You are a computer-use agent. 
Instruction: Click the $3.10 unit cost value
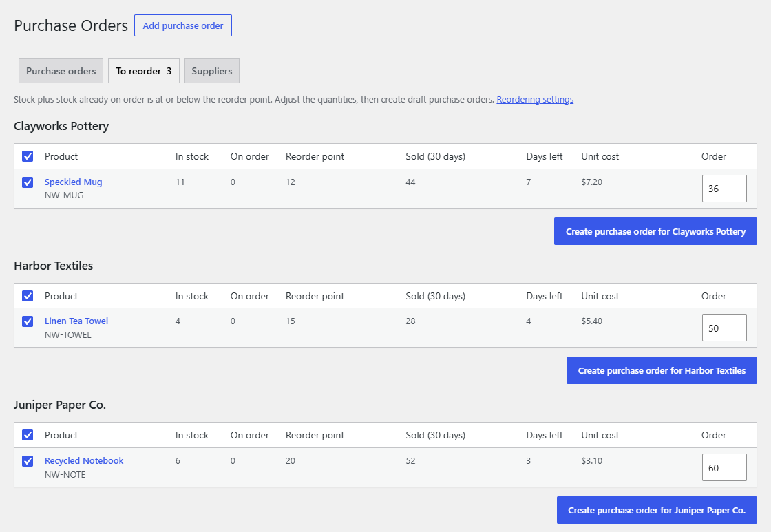(591, 460)
